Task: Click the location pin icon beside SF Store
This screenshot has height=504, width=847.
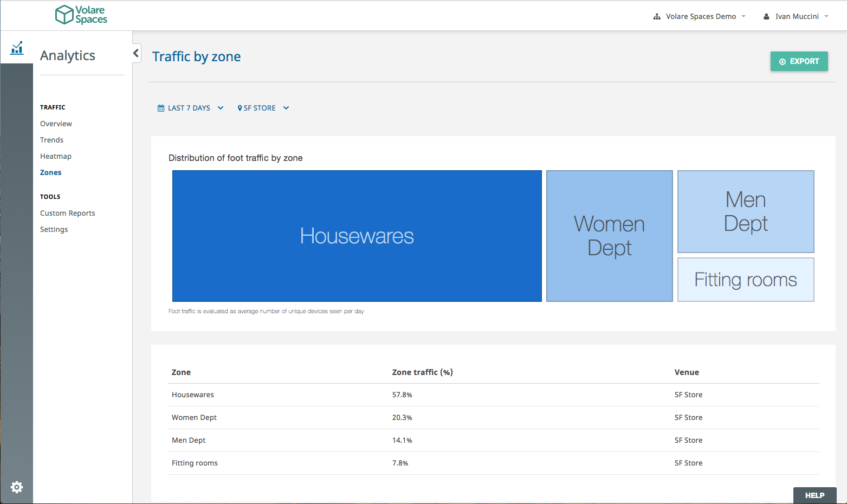Action: (x=240, y=108)
